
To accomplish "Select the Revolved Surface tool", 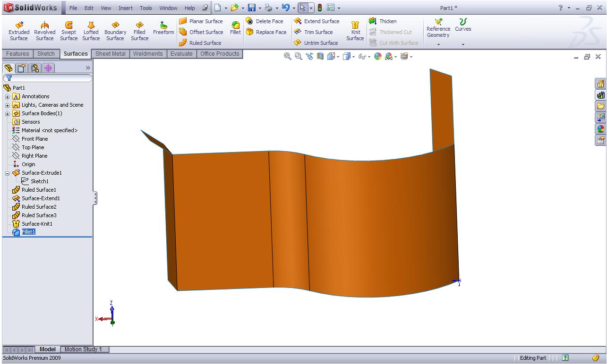I will coord(45,31).
